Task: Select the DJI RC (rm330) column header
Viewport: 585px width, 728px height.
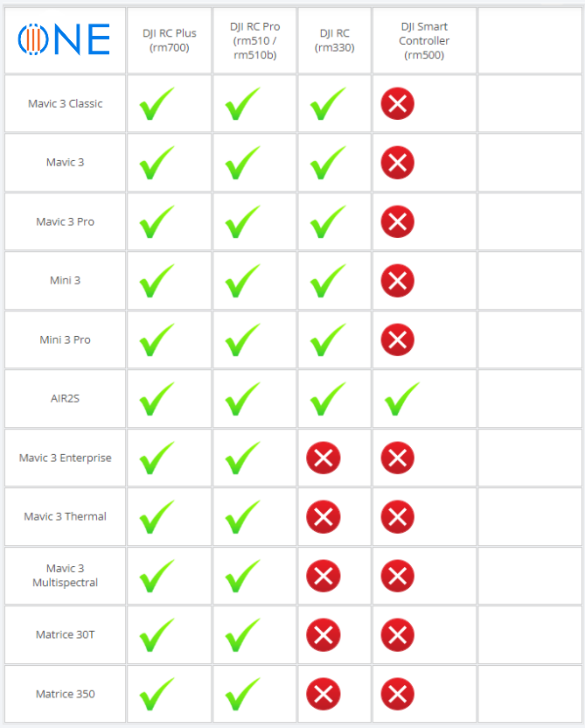Action: [335, 40]
